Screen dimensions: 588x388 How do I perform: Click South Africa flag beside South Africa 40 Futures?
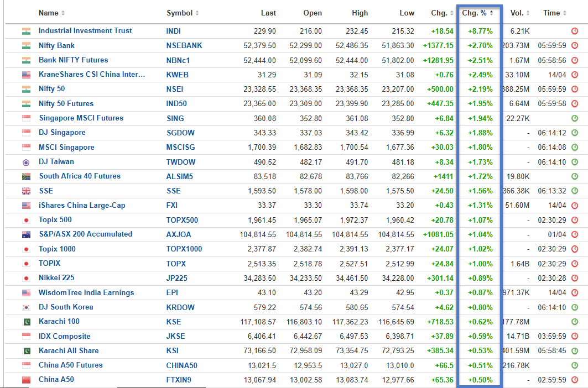tap(26, 176)
